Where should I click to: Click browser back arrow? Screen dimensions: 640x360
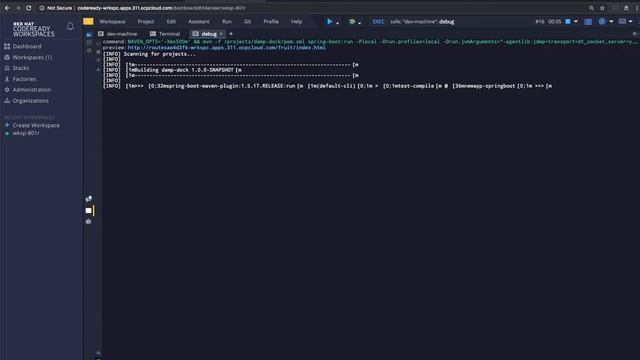pos(7,8)
